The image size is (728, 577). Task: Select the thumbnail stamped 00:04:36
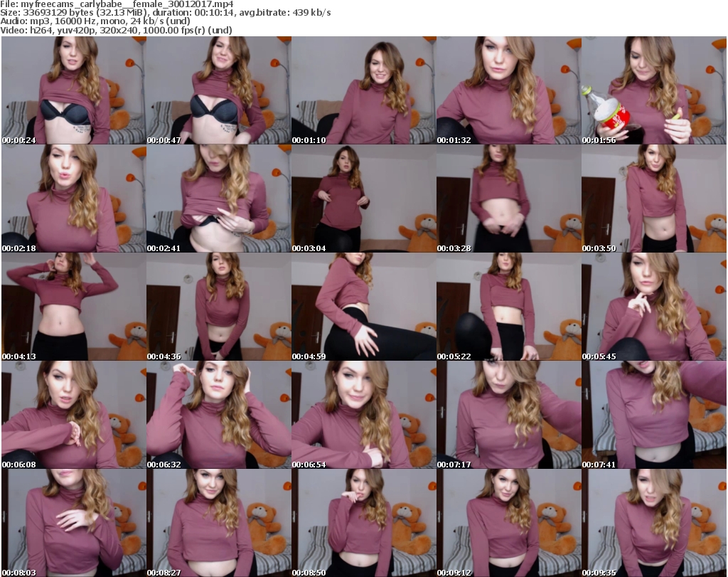tap(219, 307)
